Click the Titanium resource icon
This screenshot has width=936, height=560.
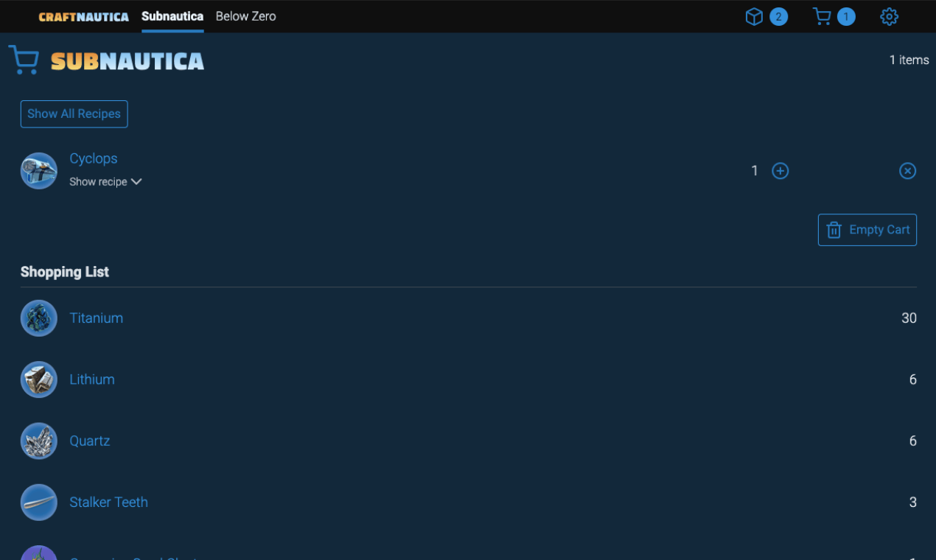point(39,318)
